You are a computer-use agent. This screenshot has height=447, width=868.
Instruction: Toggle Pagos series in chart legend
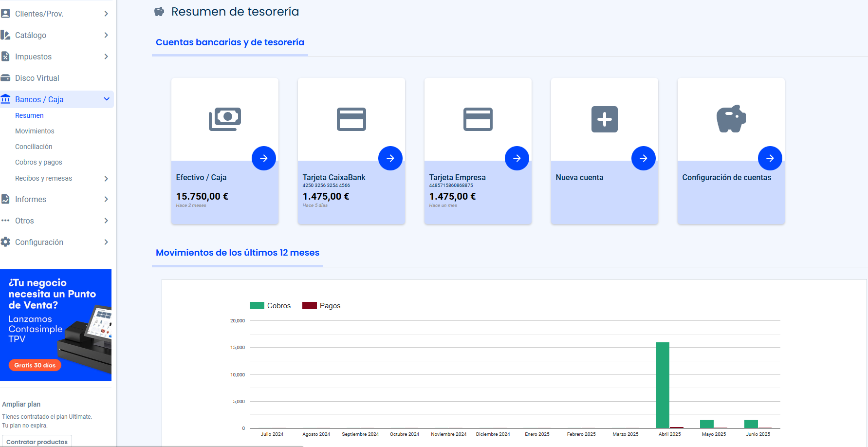click(321, 306)
